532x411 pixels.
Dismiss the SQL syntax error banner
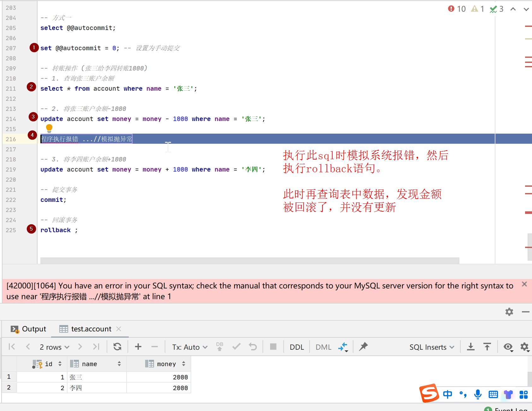pyautogui.click(x=524, y=284)
